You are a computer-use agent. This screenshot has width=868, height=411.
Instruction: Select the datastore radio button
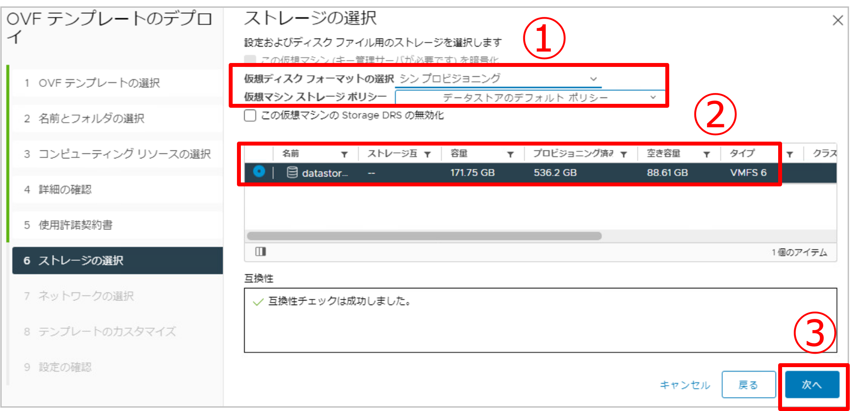coord(259,172)
